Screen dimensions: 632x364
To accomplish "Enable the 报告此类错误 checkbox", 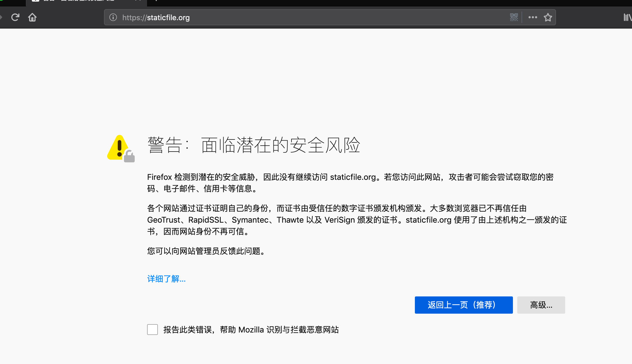I will [x=152, y=330].
